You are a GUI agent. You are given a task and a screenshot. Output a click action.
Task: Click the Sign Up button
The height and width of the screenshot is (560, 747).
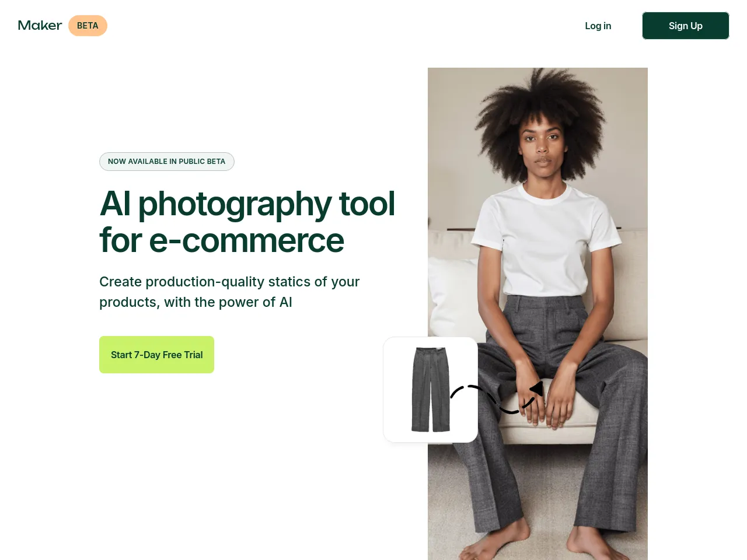coord(686,26)
